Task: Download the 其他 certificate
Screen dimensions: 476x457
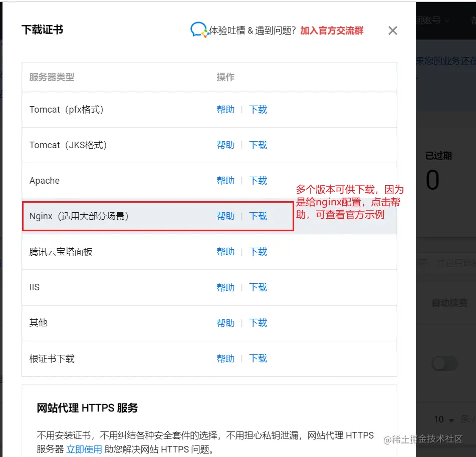Action: 258,323
